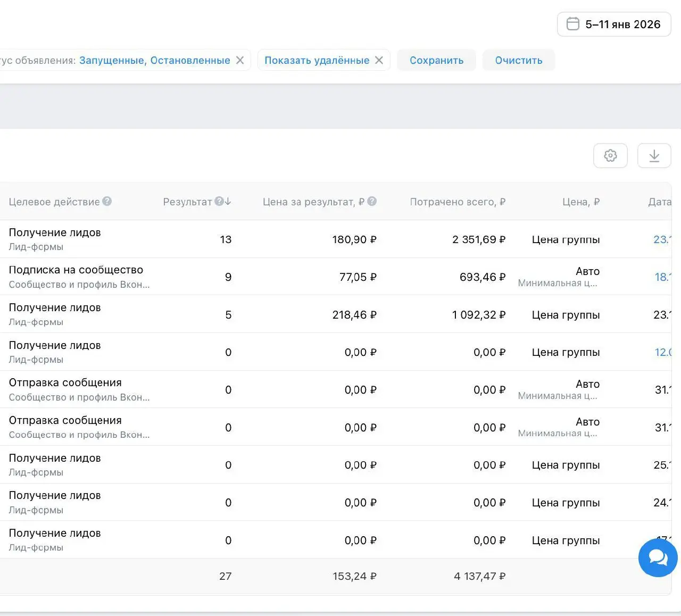Click the 77,05 ₽ price cell
Screen dimensions: 681x616
coord(358,277)
